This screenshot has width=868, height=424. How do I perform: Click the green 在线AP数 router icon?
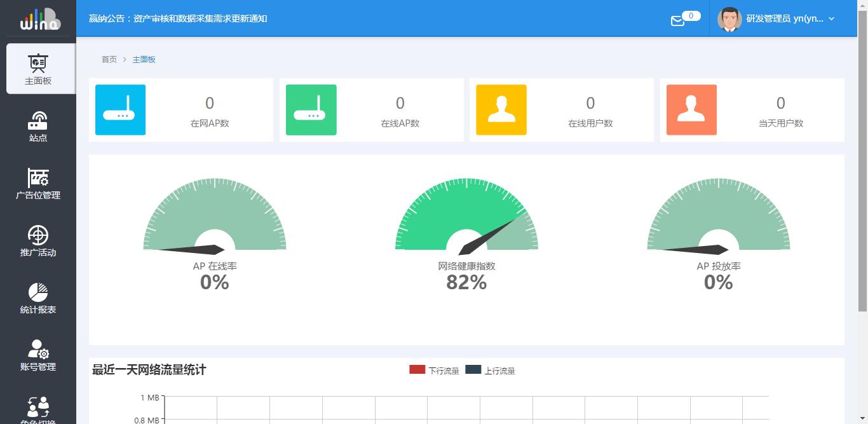(x=311, y=110)
